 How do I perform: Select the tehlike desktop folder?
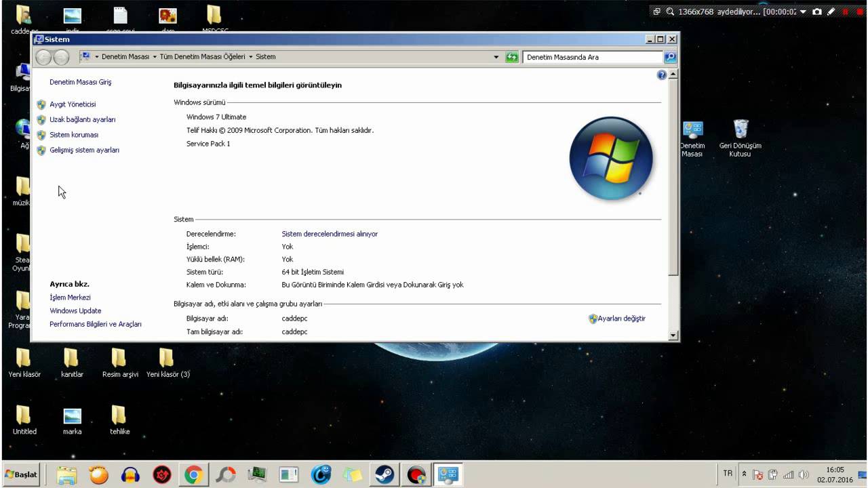coord(119,420)
